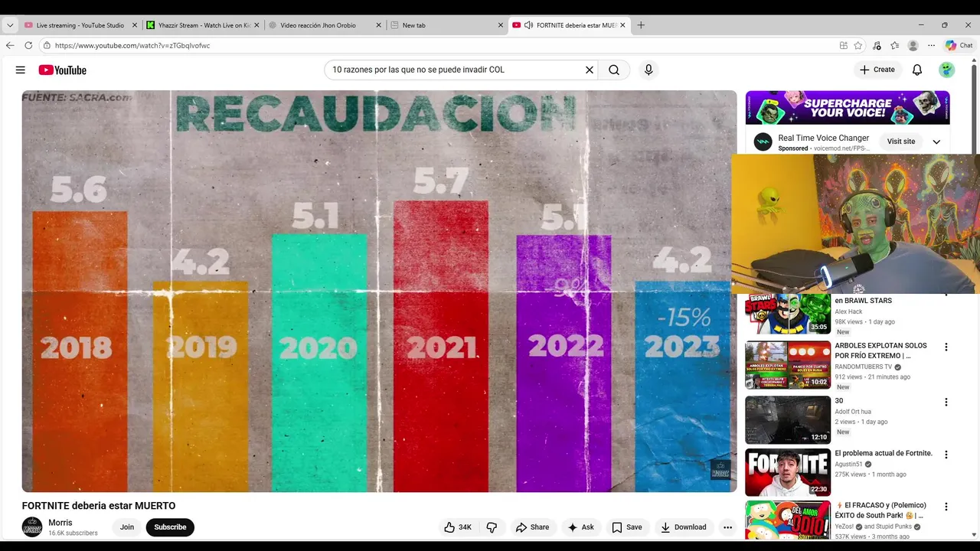Viewport: 980px width, 551px height.
Task: Open options for South Park video
Action: [x=946, y=507]
